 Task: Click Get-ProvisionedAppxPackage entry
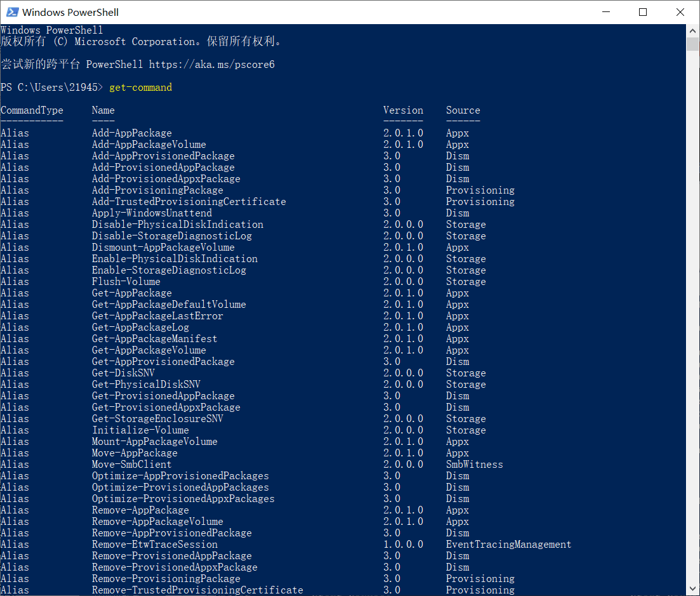tap(166, 407)
